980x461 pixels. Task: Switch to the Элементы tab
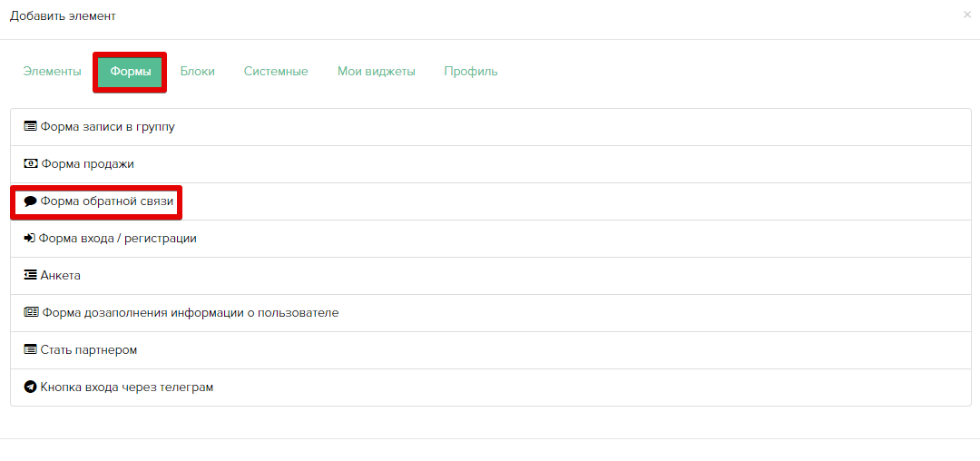coord(52,71)
